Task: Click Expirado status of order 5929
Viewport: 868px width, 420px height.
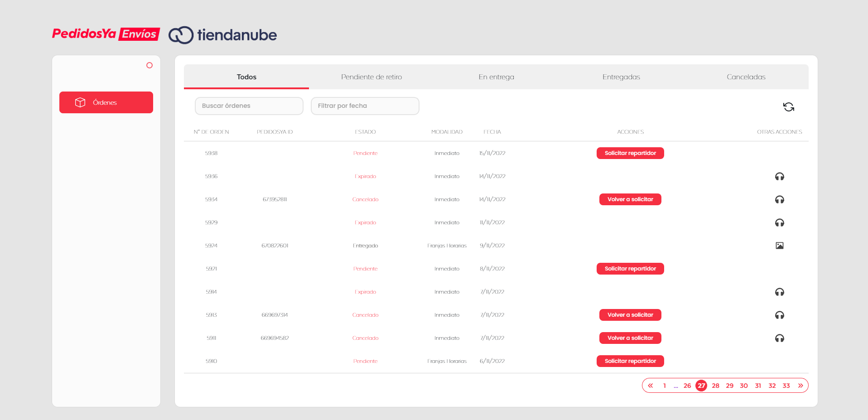Action: tap(365, 222)
